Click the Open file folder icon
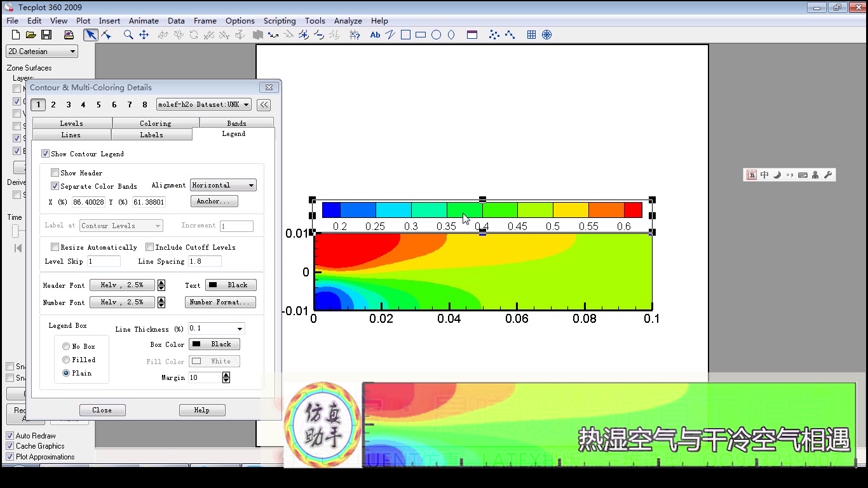868x488 pixels. tap(31, 35)
